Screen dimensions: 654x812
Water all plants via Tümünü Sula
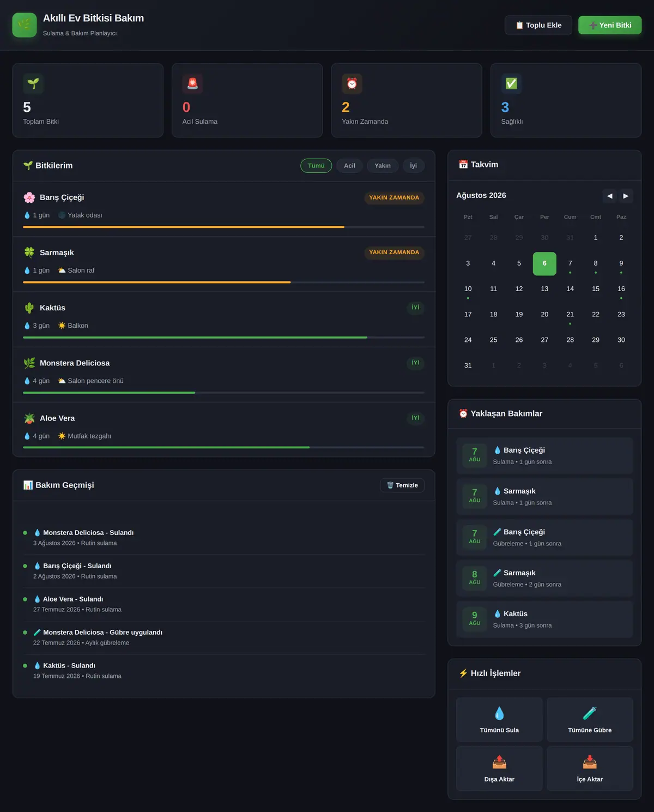[x=499, y=720]
